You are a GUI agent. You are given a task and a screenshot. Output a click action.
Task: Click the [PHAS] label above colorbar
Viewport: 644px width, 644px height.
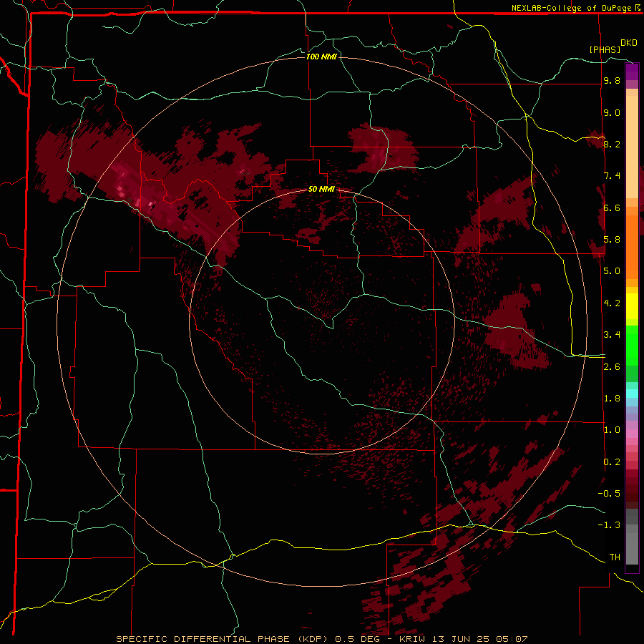[605, 50]
